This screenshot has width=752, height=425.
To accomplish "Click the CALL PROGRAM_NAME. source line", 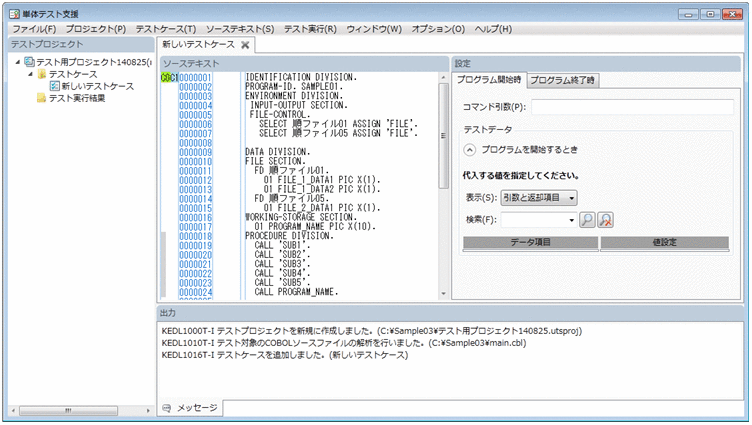I will click(296, 293).
